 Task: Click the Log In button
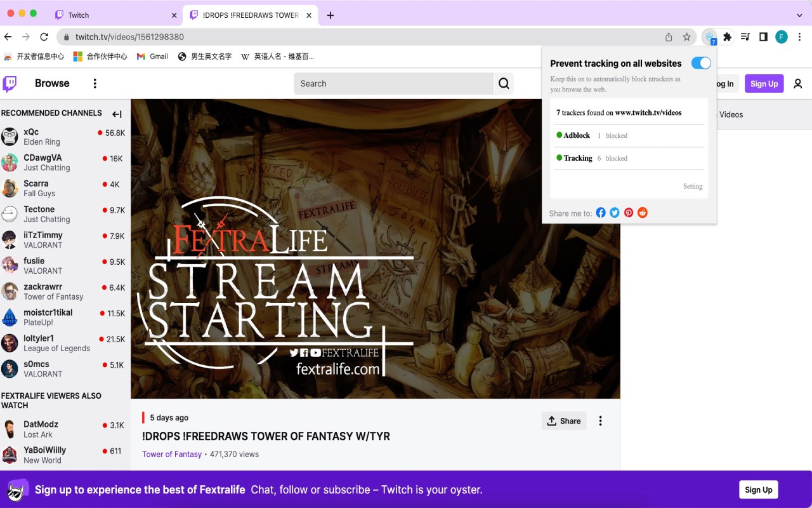728,84
